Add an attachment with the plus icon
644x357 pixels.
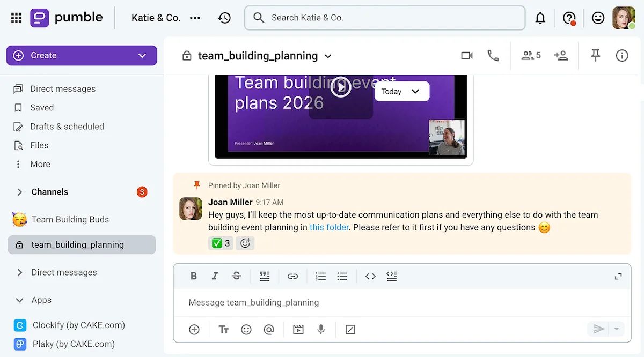pyautogui.click(x=194, y=330)
